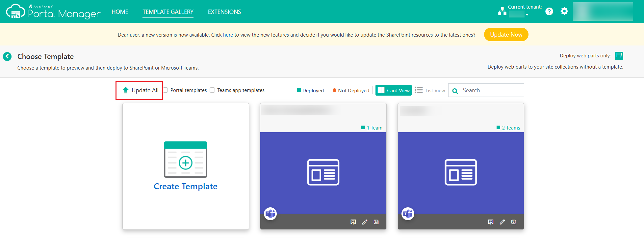Viewport: 644px width, 238px height.
Task: Click the edit pencil on 1 Team card
Action: 365,222
